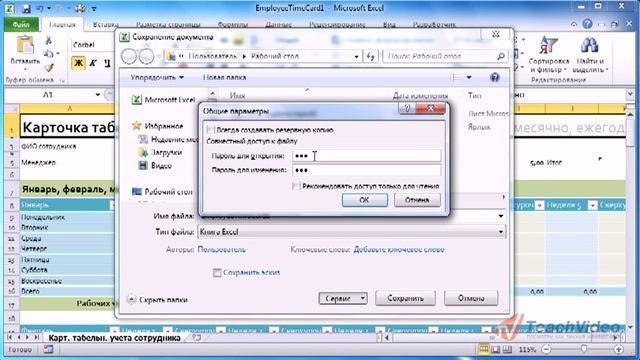Switch to the Главная ribbon tab
The width and height of the screenshot is (640, 360).
[x=62, y=24]
